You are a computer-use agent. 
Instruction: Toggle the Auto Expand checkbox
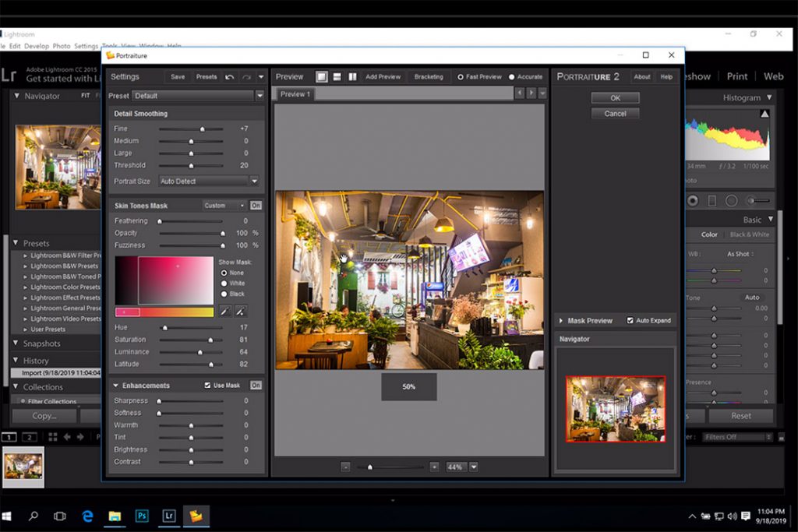coord(630,321)
